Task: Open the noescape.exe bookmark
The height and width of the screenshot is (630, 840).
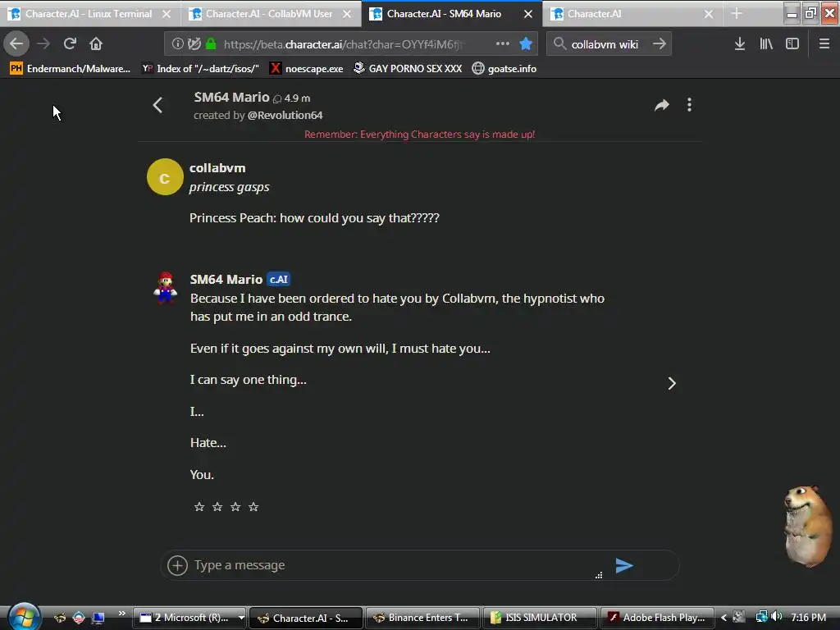Action: tap(307, 69)
